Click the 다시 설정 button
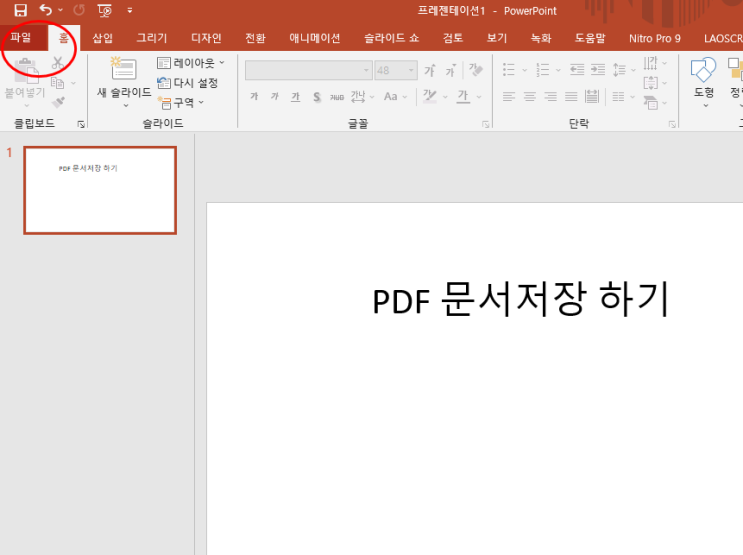 tap(187, 83)
